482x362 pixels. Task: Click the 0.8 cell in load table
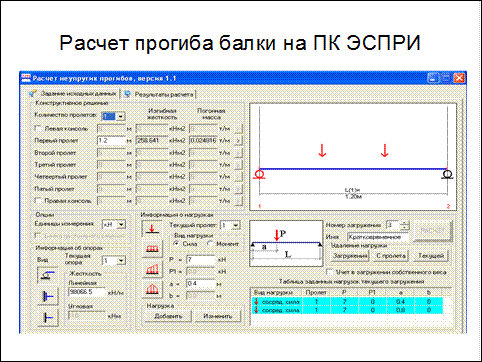coord(400,310)
